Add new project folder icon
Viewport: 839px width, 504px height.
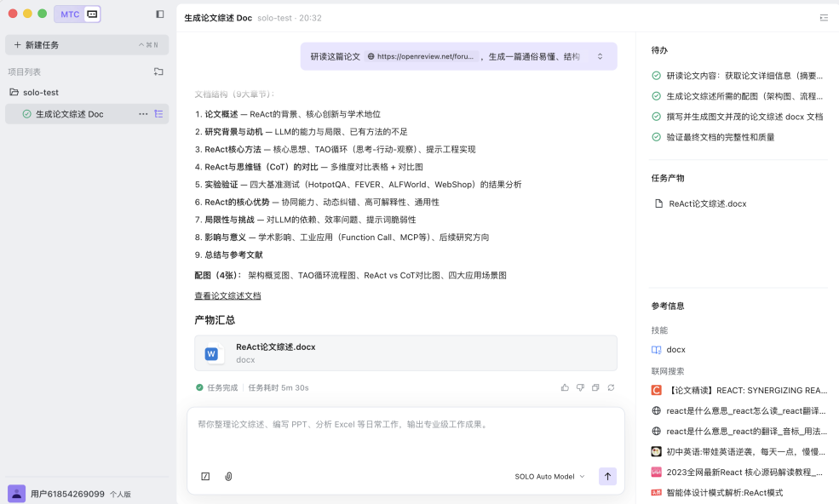click(158, 72)
